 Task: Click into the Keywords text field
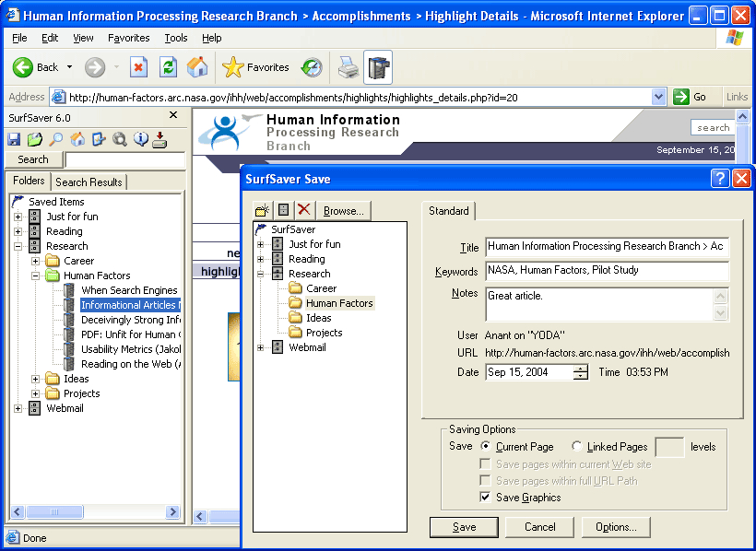tap(607, 271)
